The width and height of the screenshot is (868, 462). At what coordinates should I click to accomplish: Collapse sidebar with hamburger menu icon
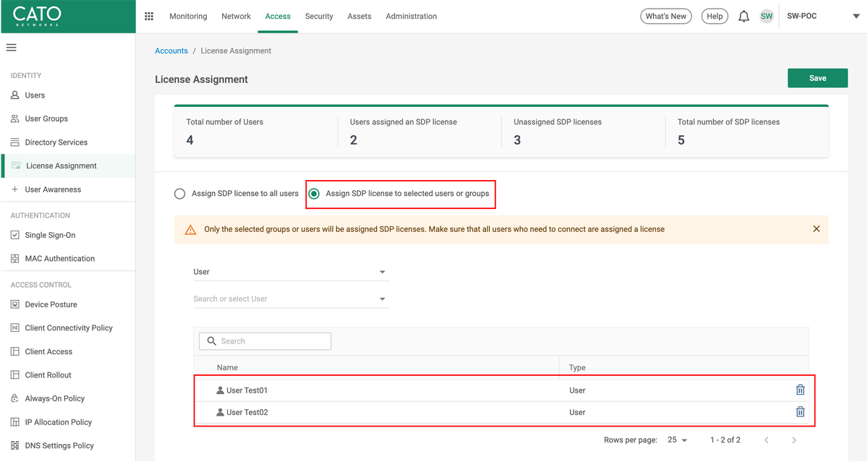pyautogui.click(x=12, y=48)
